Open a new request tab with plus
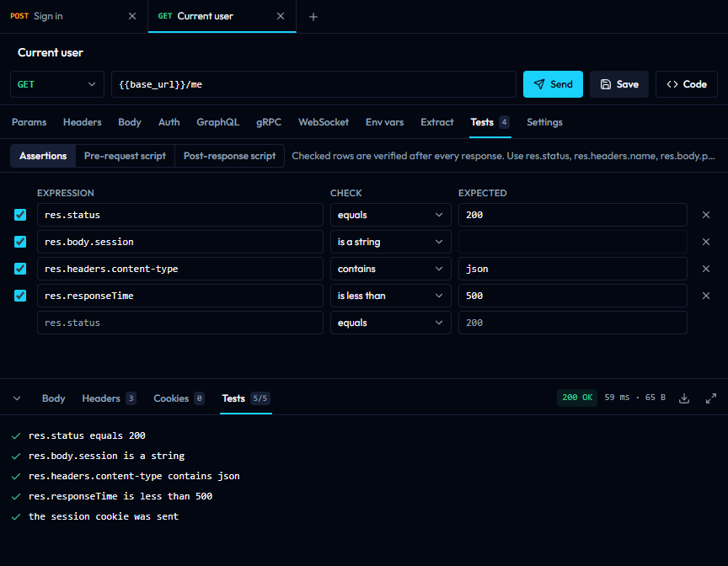This screenshot has width=728, height=566. pos(313,17)
